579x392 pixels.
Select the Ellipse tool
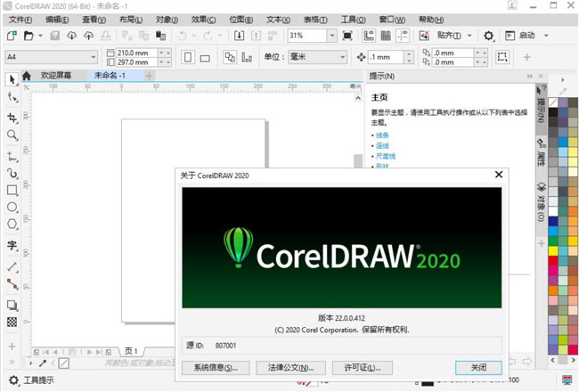(x=12, y=207)
